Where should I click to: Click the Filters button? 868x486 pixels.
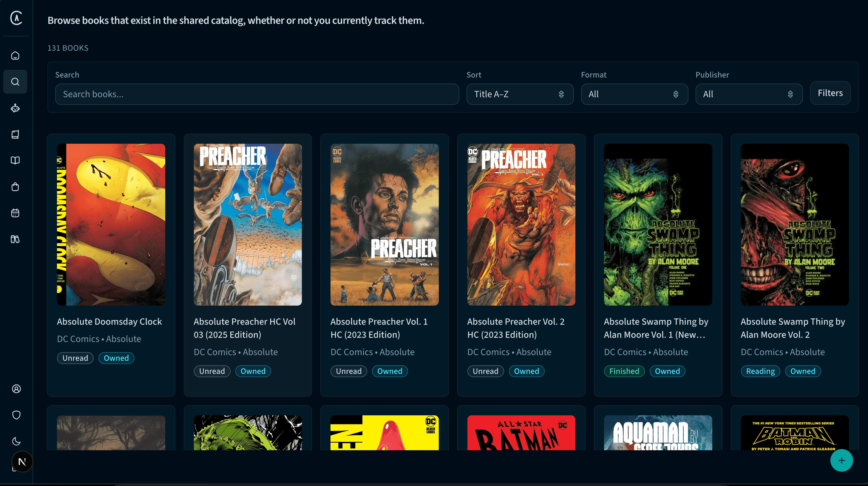click(x=830, y=93)
